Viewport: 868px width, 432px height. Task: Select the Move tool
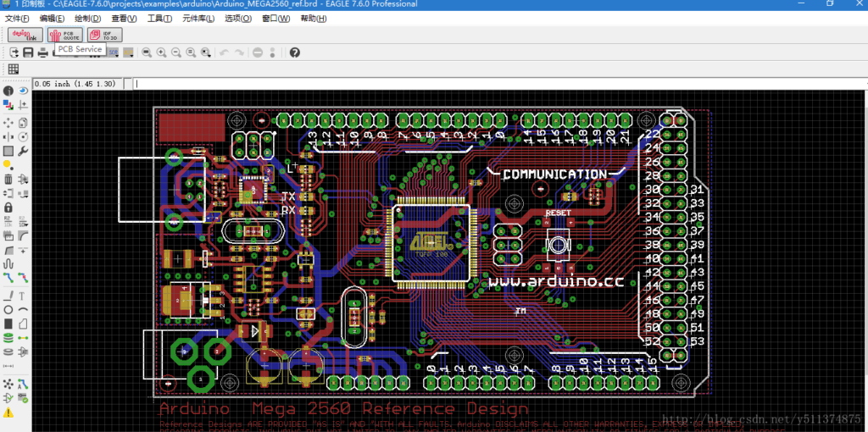pos(8,122)
